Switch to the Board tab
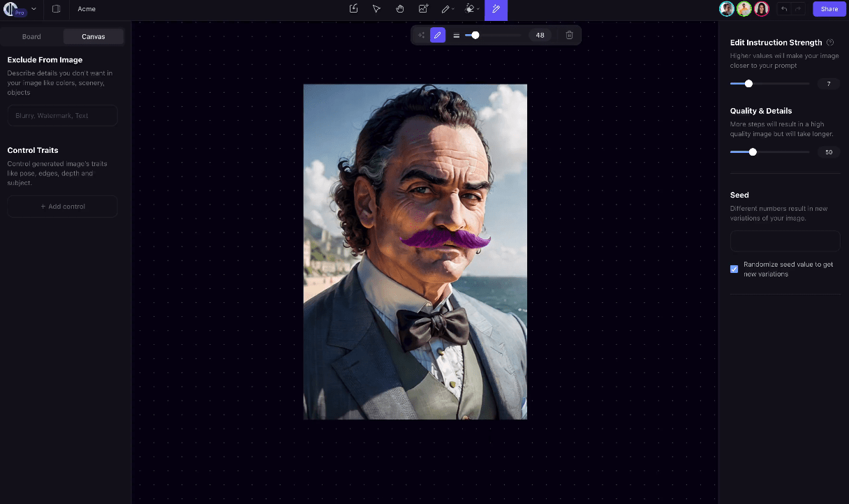 tap(31, 36)
